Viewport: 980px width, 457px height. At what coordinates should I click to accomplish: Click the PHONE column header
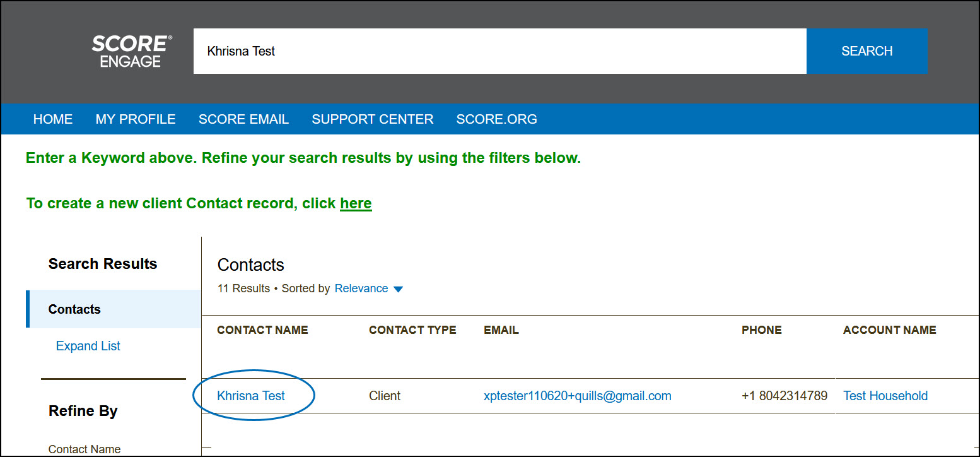[761, 330]
